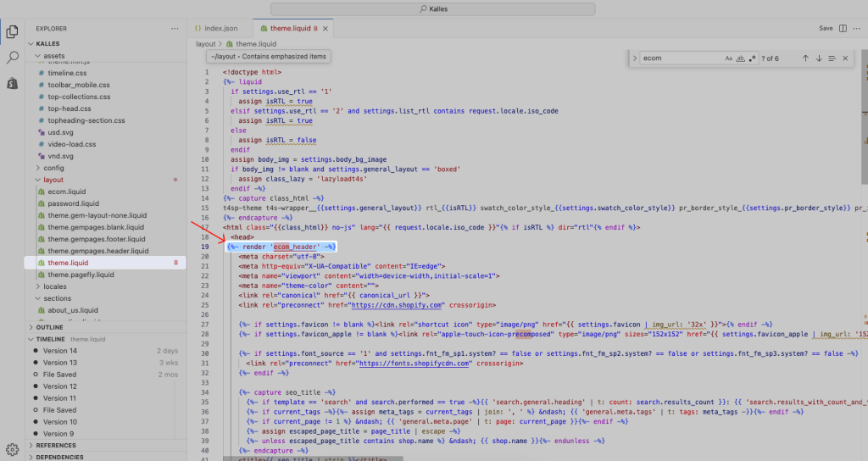
Task: Open the Search view in activity bar
Action: 13,58
